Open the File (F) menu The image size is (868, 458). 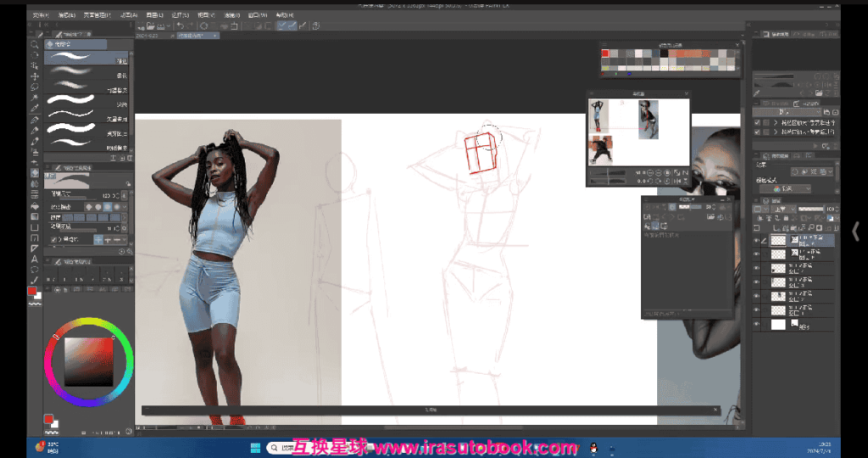[x=41, y=15]
